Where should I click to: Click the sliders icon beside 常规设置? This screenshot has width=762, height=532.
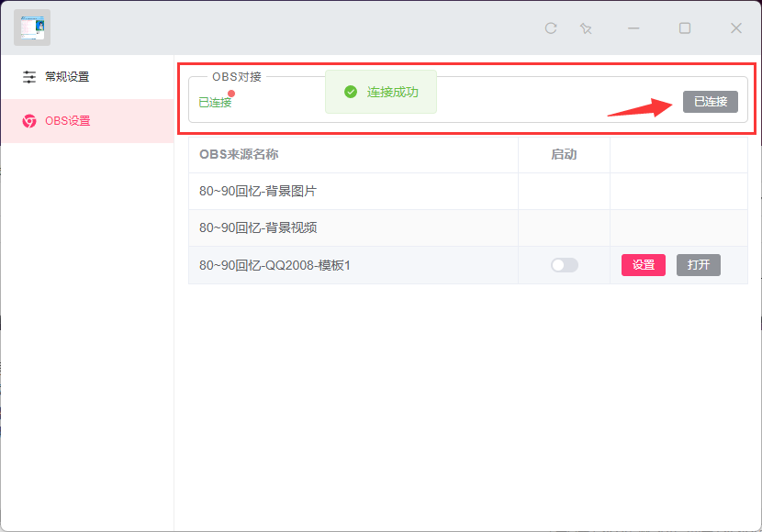(x=29, y=77)
